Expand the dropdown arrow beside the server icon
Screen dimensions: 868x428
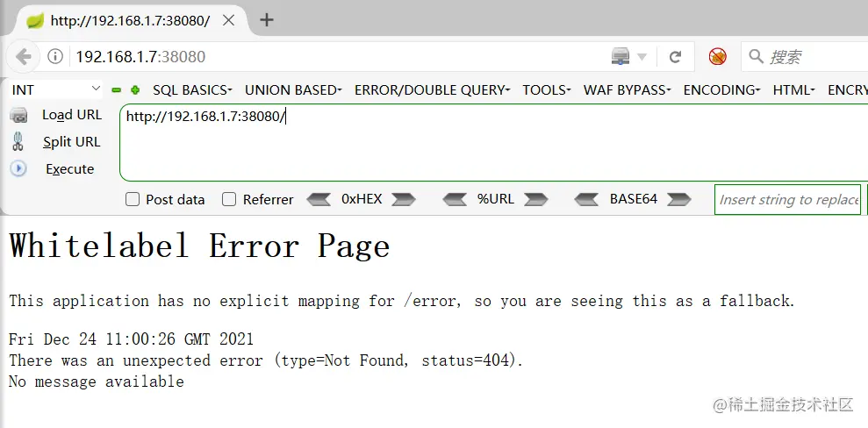642,56
